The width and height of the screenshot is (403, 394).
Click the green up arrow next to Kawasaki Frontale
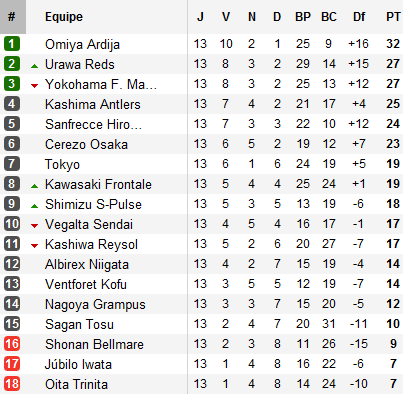(34, 186)
